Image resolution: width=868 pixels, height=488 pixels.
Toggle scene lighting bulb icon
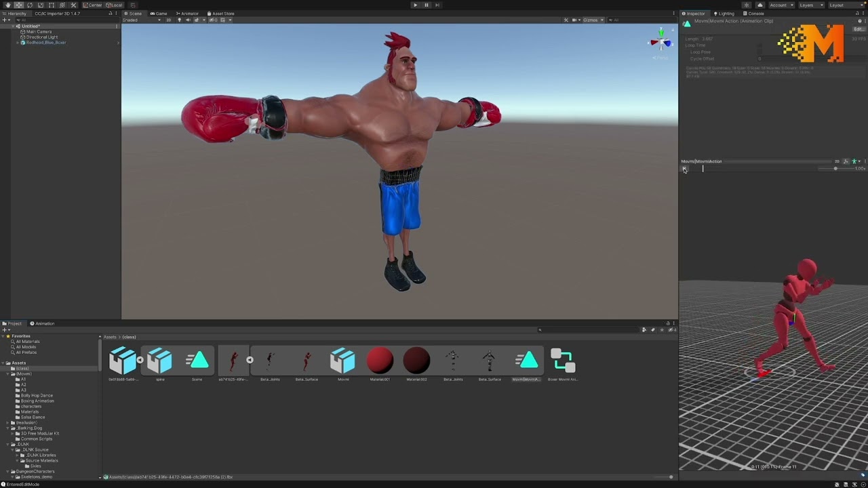pyautogui.click(x=179, y=20)
